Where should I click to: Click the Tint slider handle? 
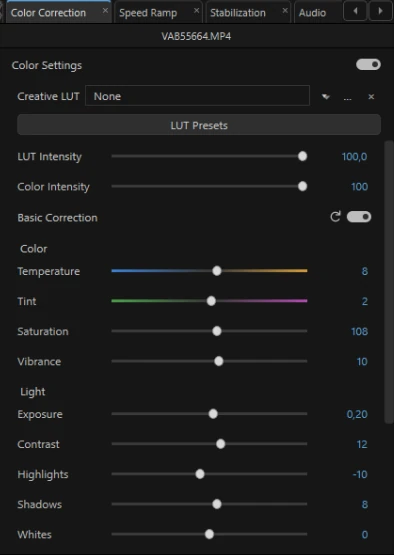pyautogui.click(x=211, y=301)
